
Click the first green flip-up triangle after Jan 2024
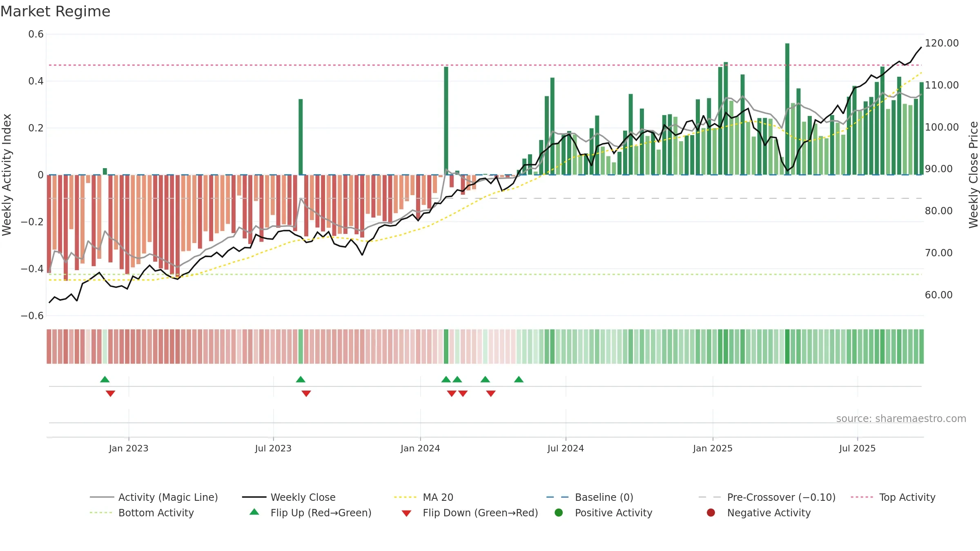pyautogui.click(x=446, y=380)
